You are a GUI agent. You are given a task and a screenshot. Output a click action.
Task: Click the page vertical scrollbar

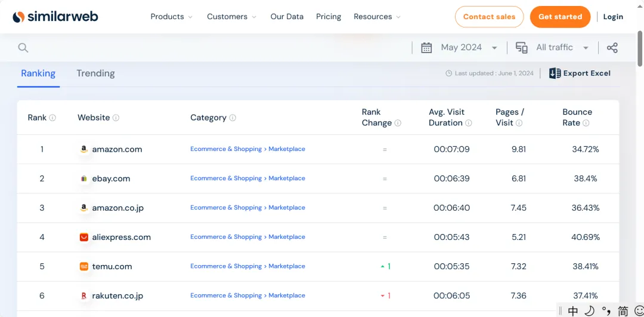(640, 48)
